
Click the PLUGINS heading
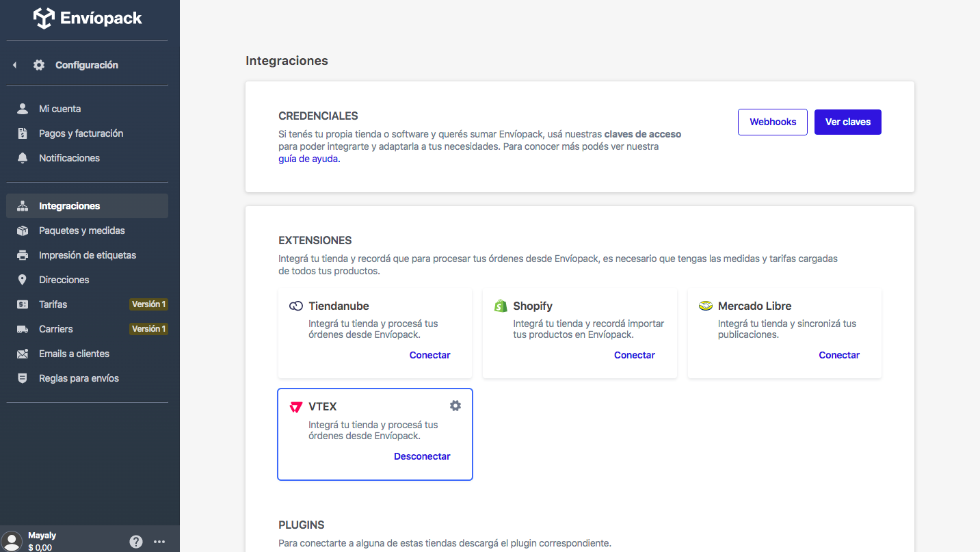(302, 525)
